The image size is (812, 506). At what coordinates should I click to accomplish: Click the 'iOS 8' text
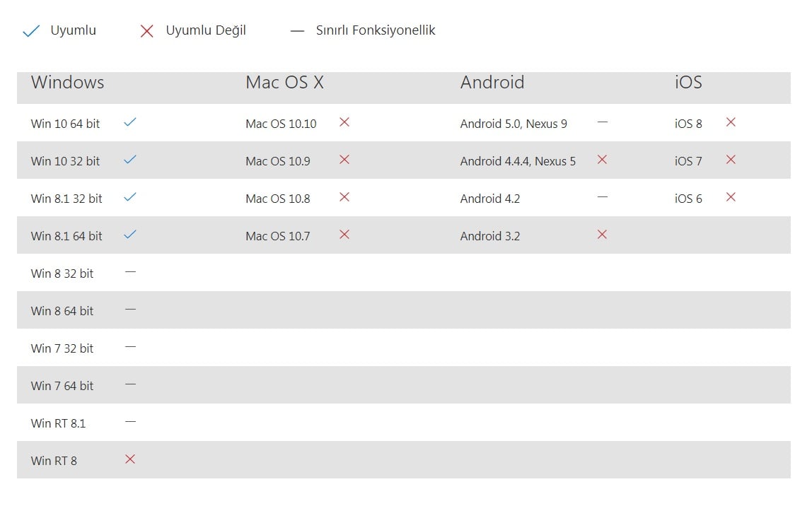click(x=688, y=124)
